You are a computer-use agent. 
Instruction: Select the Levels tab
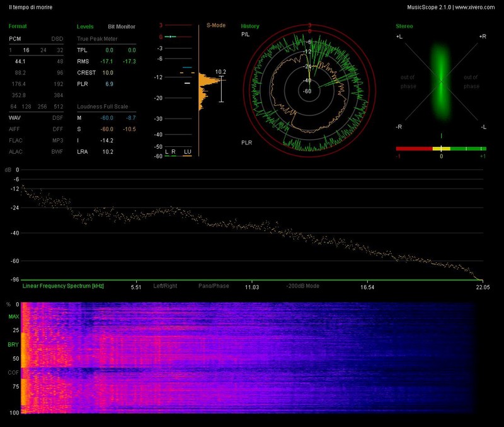pos(85,26)
